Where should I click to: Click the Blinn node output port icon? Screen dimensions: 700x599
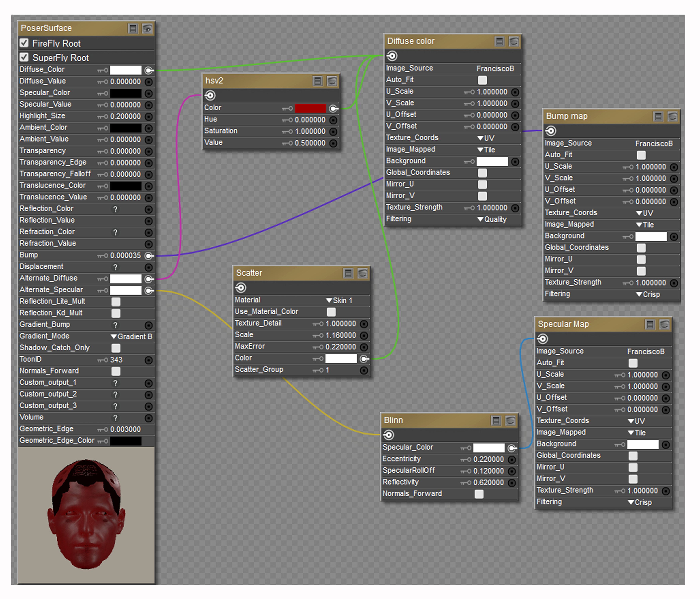[x=389, y=435]
